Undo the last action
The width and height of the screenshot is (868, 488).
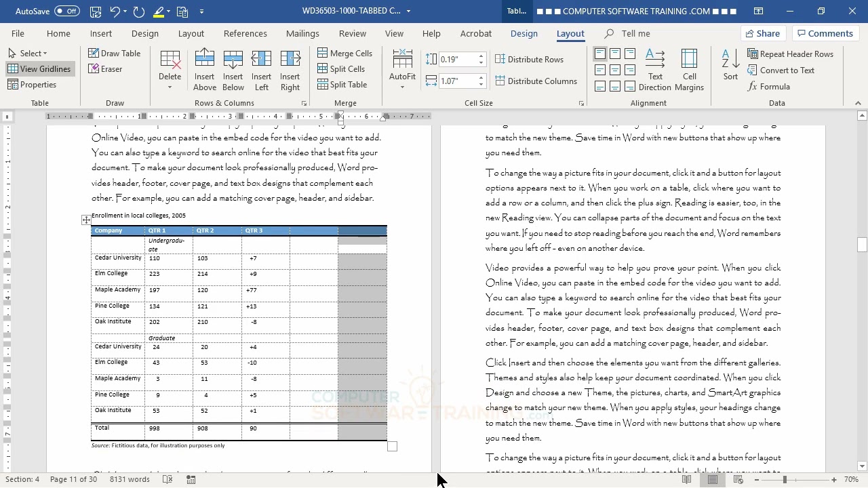[x=115, y=12]
